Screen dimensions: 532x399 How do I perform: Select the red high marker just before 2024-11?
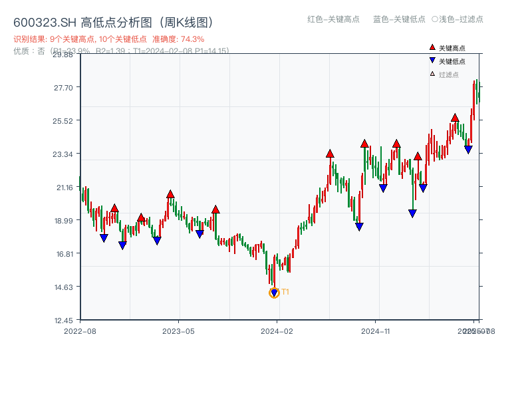[364, 144]
